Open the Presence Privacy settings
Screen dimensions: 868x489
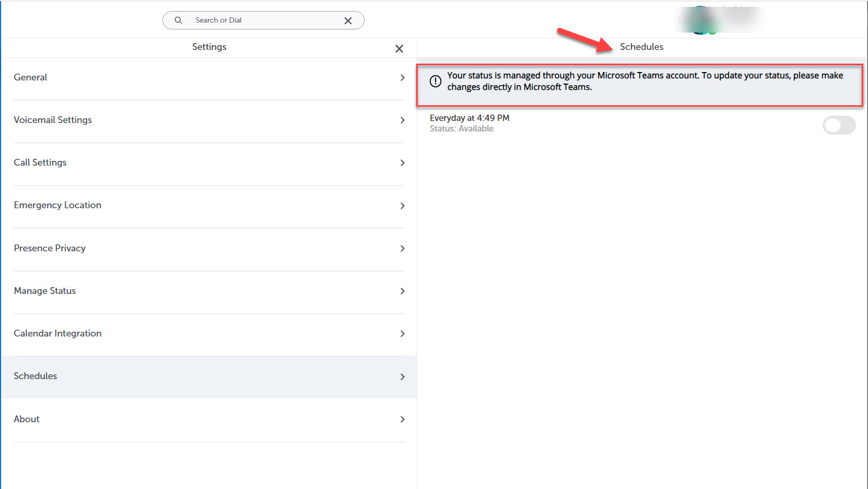click(x=50, y=248)
